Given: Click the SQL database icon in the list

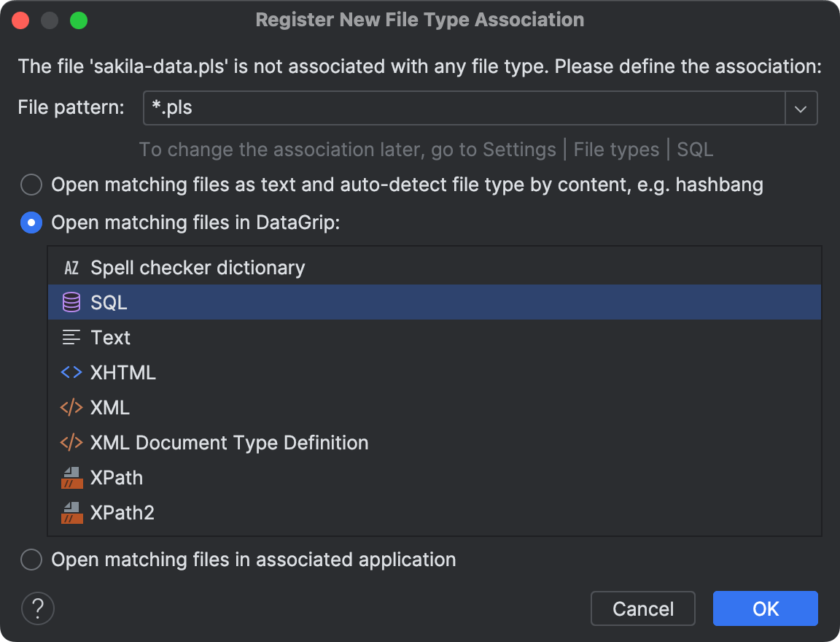Looking at the screenshot, I should click(x=70, y=302).
